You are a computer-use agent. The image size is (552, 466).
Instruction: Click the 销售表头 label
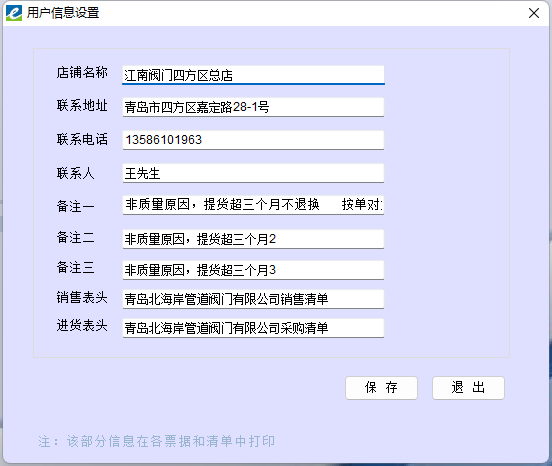[82, 297]
